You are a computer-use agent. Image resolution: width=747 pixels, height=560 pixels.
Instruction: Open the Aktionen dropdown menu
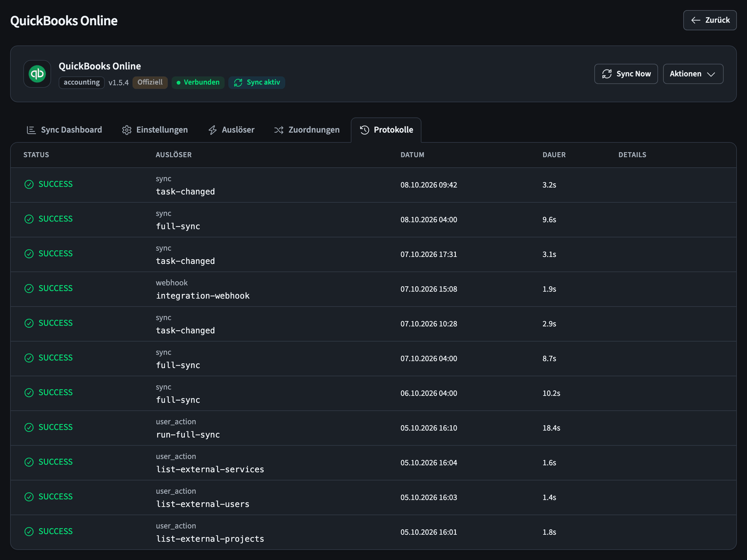click(693, 74)
